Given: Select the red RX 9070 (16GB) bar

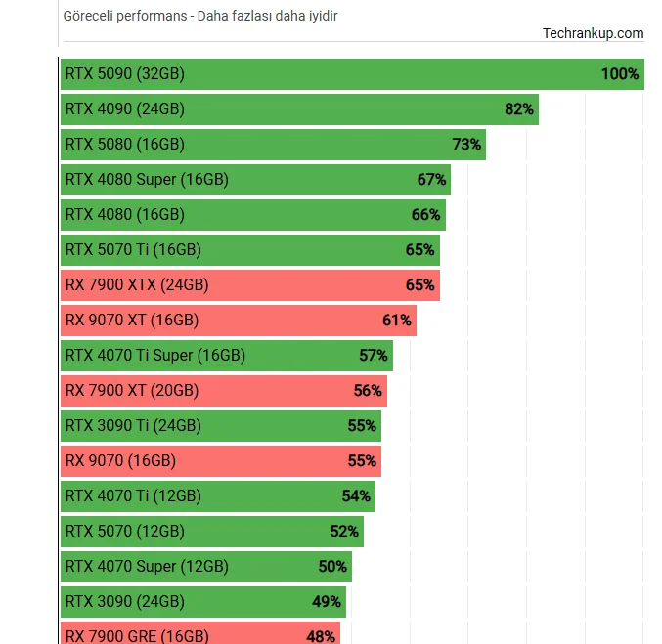Looking at the screenshot, I should pos(220,461).
